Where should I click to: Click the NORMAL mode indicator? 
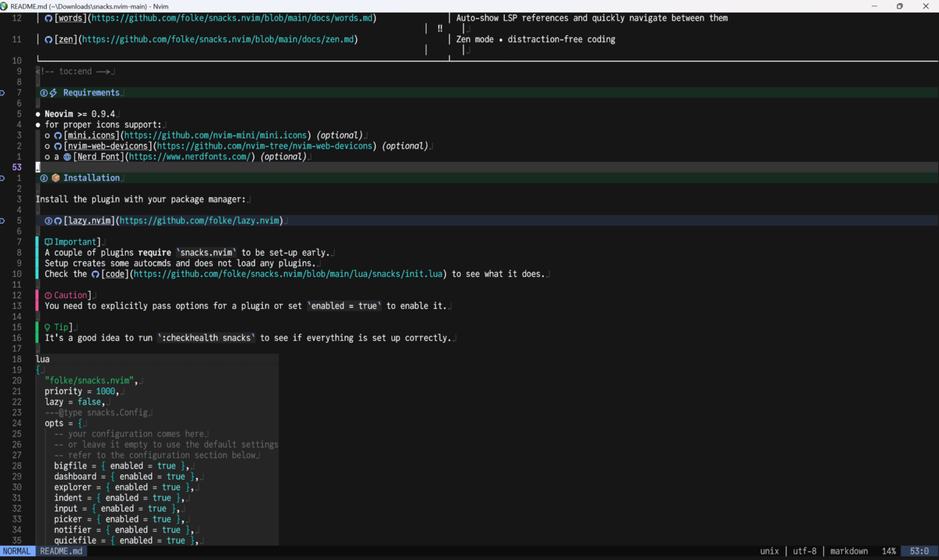[x=16, y=551]
